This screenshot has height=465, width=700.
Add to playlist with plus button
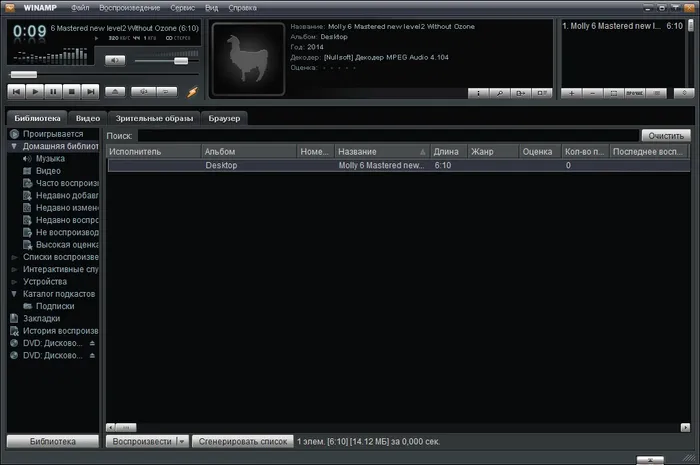(x=571, y=93)
